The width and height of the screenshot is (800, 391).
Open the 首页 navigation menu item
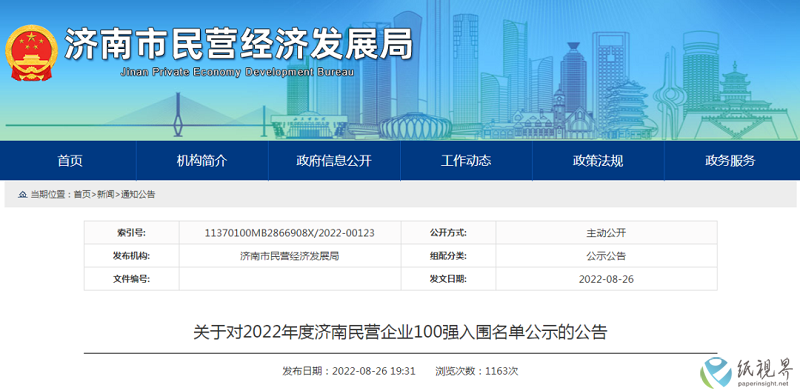70,161
